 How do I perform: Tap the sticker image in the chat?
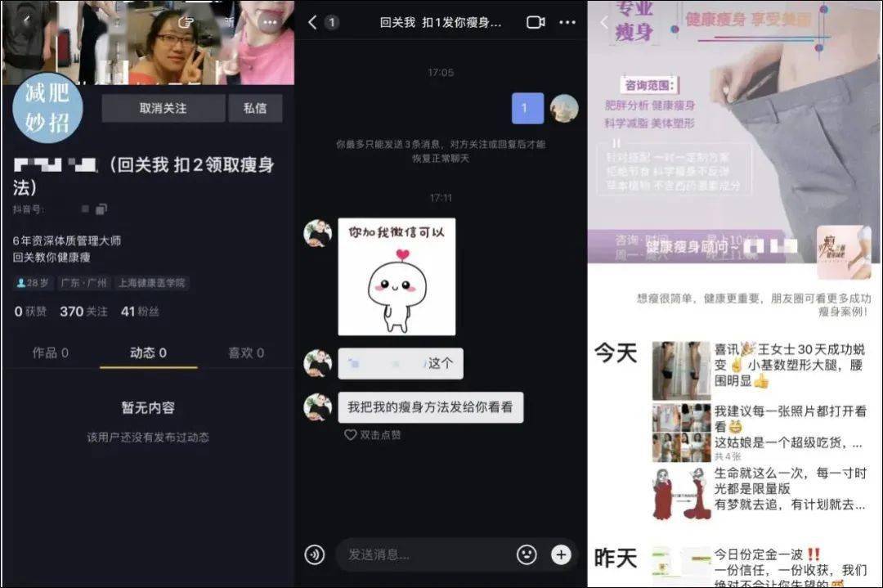point(397,276)
